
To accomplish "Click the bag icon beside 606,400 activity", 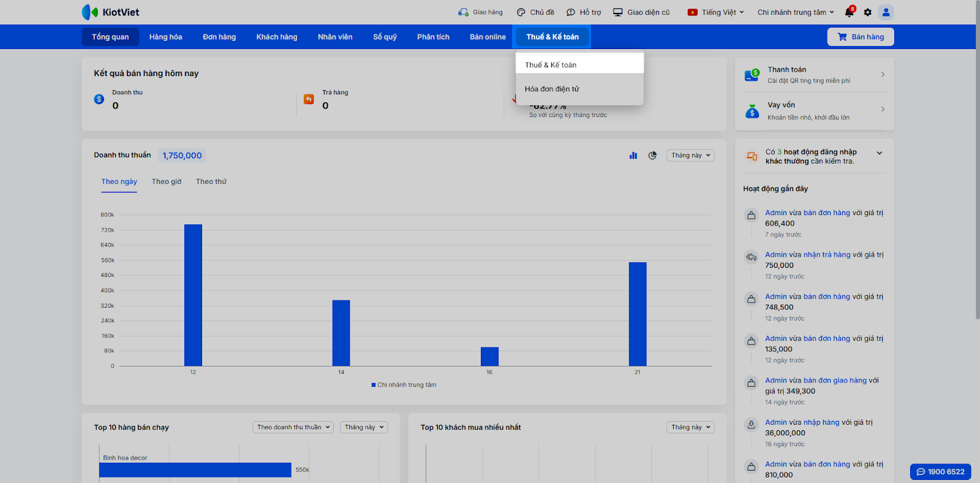I will point(751,215).
